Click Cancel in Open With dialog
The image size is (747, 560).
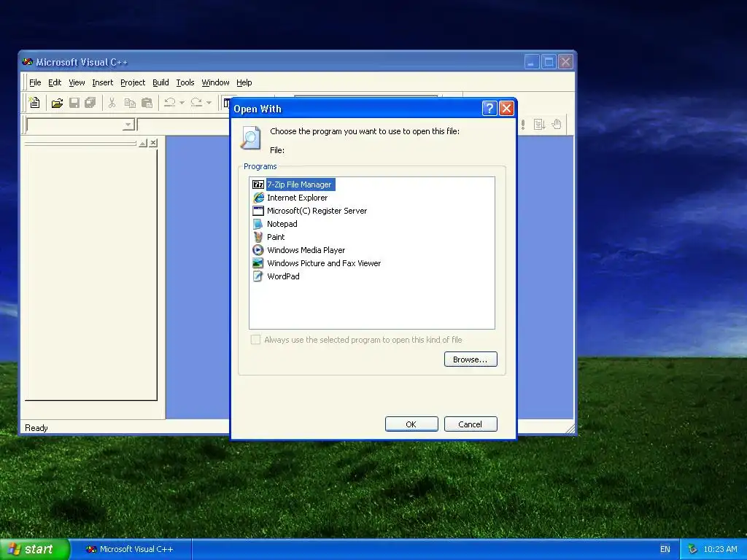pos(471,424)
